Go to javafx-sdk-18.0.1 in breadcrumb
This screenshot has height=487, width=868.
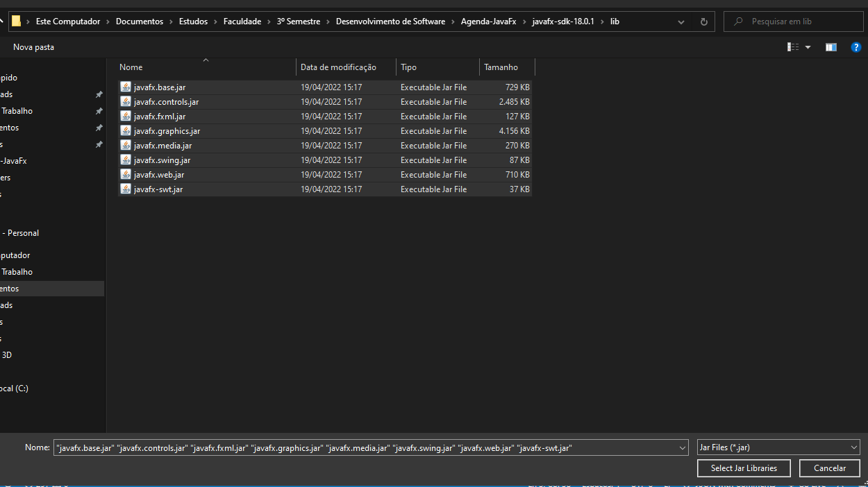tap(563, 22)
